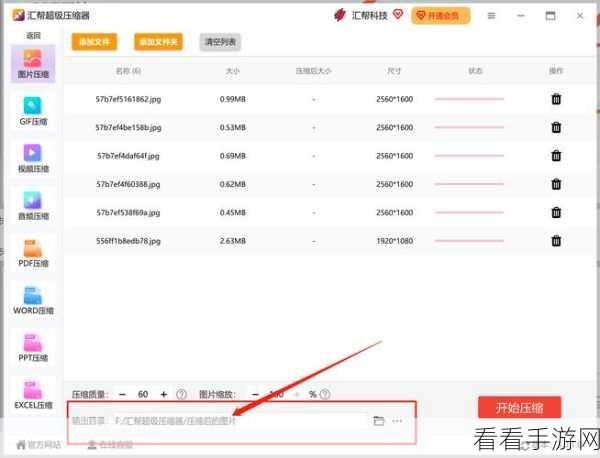Show help for compression quality

(x=181, y=394)
